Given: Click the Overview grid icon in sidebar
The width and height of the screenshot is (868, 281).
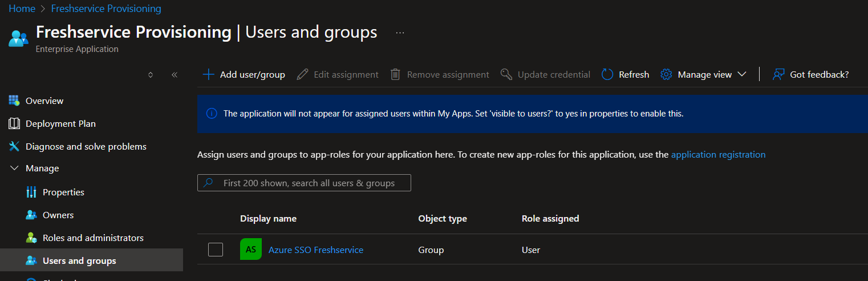Looking at the screenshot, I should 14,101.
